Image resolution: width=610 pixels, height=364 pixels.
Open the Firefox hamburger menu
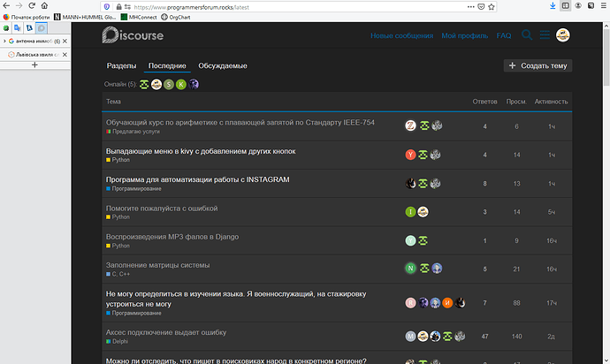pos(604,5)
